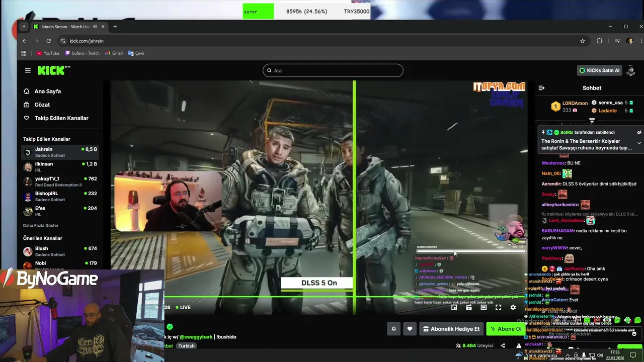Open the Chrome three-dot menu

click(x=641, y=41)
